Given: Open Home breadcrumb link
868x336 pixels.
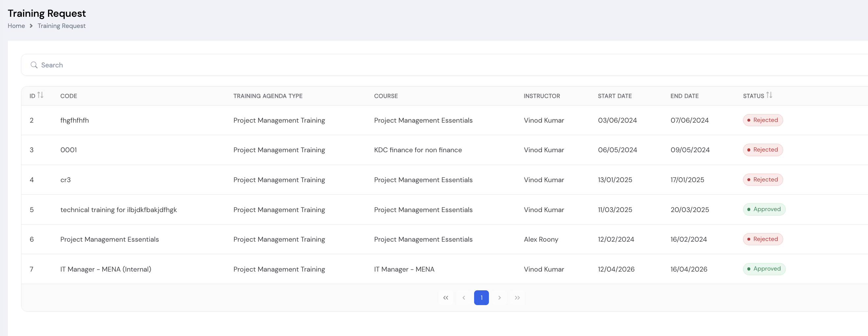Looking at the screenshot, I should [x=16, y=26].
